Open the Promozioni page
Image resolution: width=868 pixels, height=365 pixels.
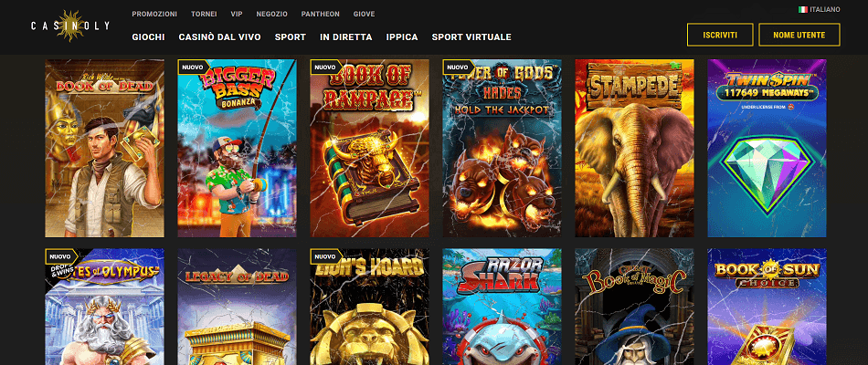[154, 14]
